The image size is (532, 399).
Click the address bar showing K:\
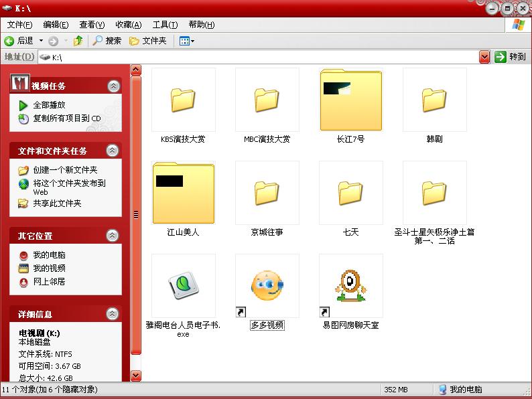click(x=259, y=58)
